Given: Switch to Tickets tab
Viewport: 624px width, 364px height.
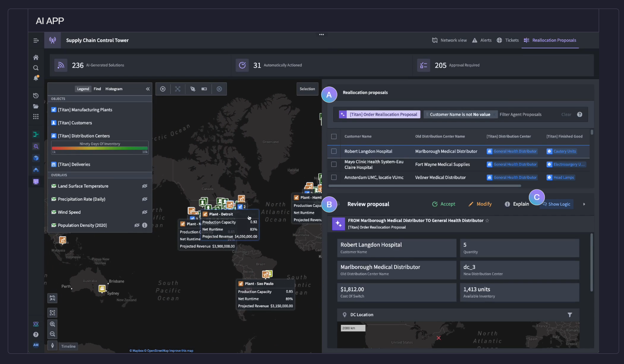Looking at the screenshot, I should pos(508,40).
